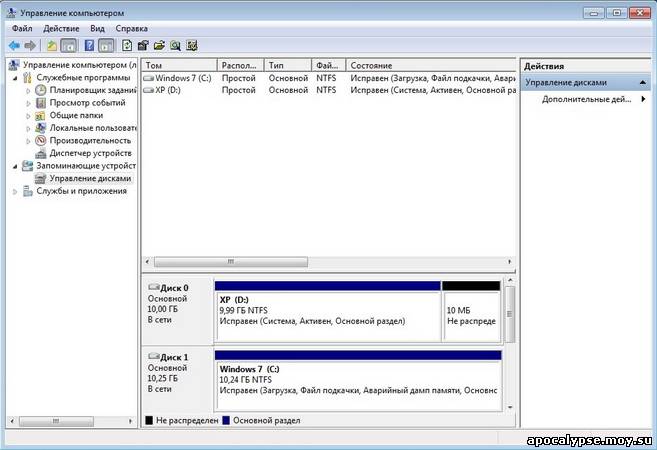Expand the Планировщик заданий node
The width and height of the screenshot is (657, 450).
[x=28, y=91]
